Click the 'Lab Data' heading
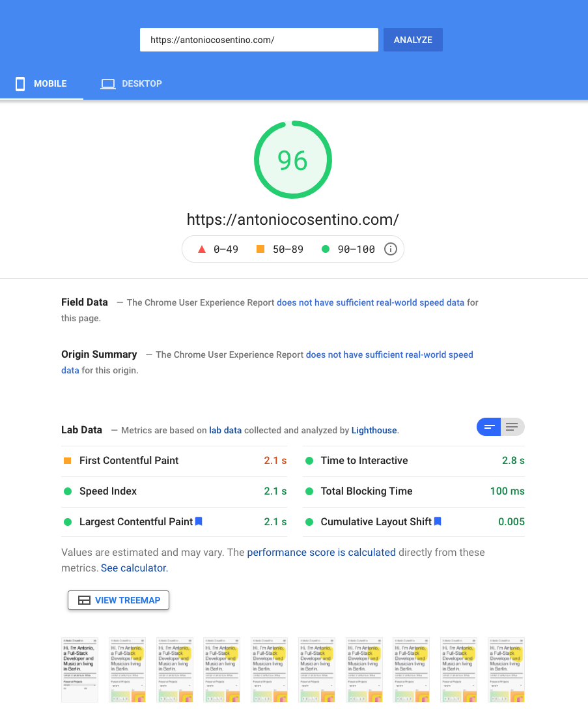588x709 pixels. click(x=82, y=430)
